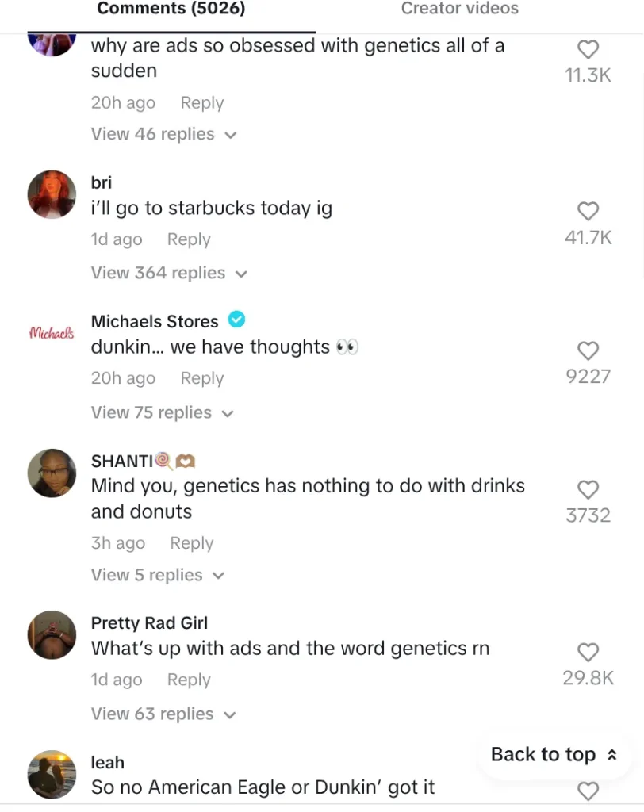Like leah's American Eagle comment

point(588,791)
